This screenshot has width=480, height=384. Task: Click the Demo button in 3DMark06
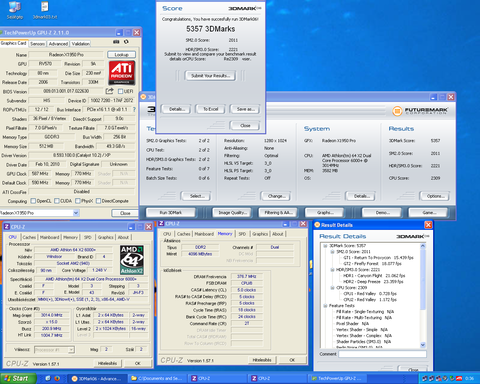pos(382,212)
